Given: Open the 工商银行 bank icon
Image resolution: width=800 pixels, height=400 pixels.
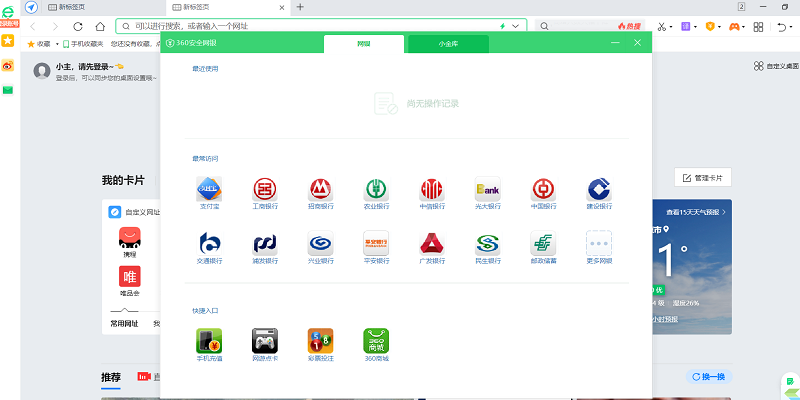Looking at the screenshot, I should coord(265,189).
